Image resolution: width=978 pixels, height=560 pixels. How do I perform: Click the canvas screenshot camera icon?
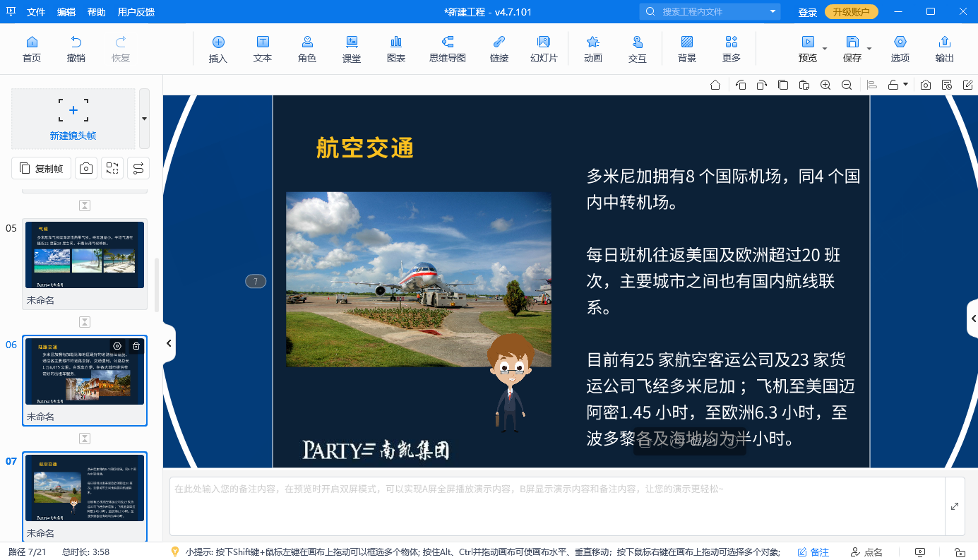point(926,85)
